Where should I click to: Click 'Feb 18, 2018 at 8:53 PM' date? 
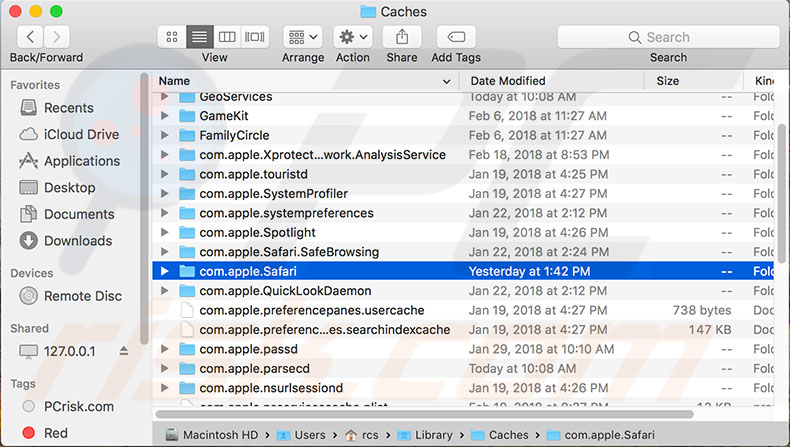point(539,155)
